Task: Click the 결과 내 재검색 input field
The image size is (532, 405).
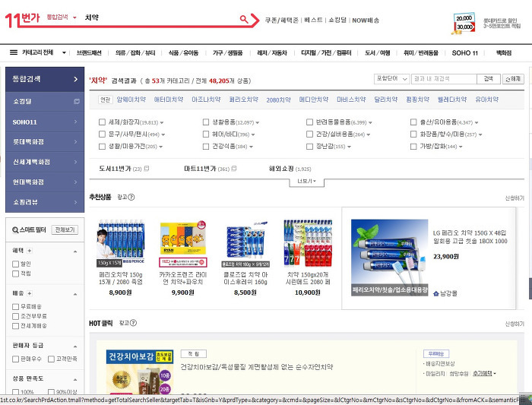Action: (444, 79)
